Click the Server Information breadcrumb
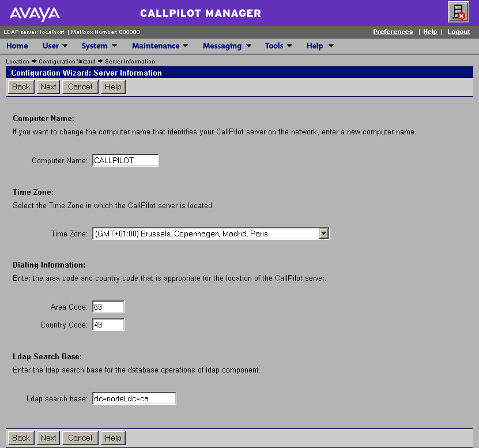The image size is (479, 448). click(130, 62)
